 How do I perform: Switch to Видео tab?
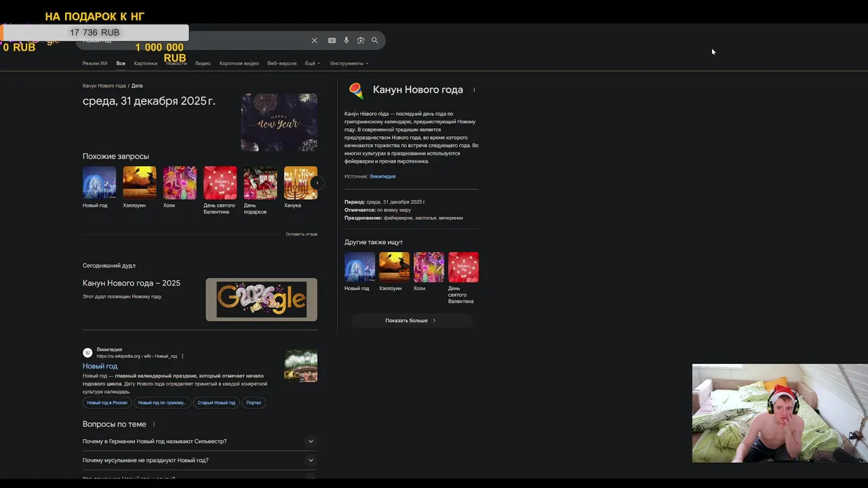pos(203,64)
